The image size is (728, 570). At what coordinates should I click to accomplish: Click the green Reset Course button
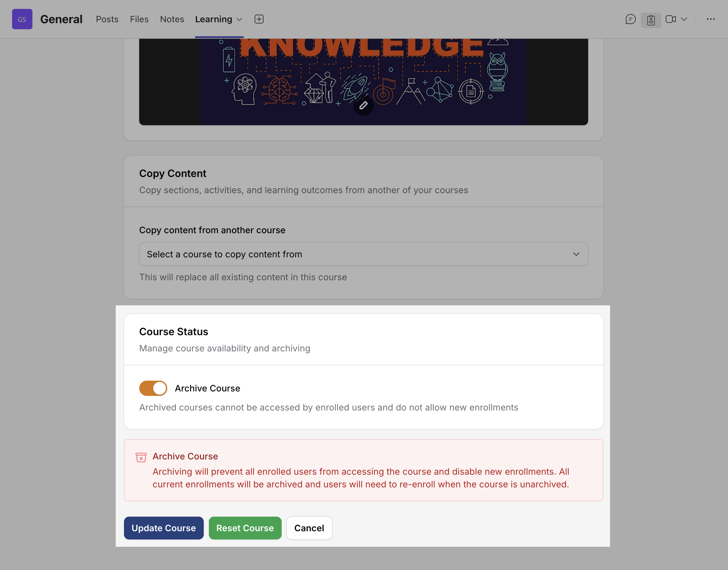click(245, 528)
